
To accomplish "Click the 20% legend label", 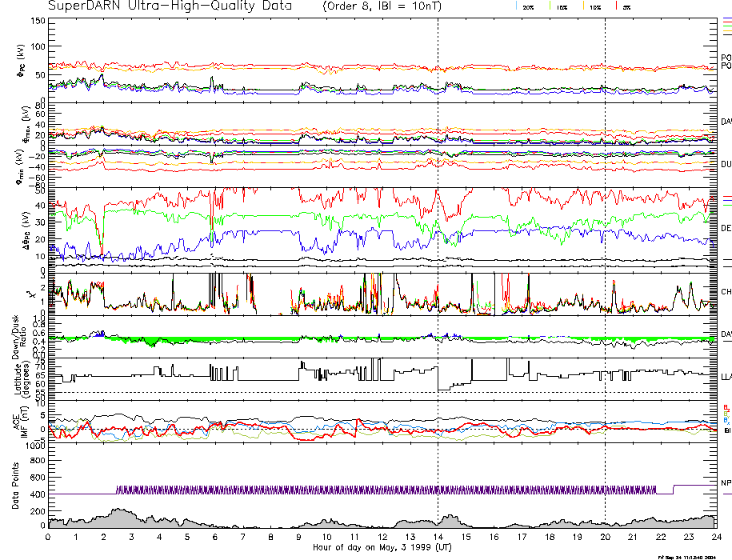I will click(x=528, y=6).
